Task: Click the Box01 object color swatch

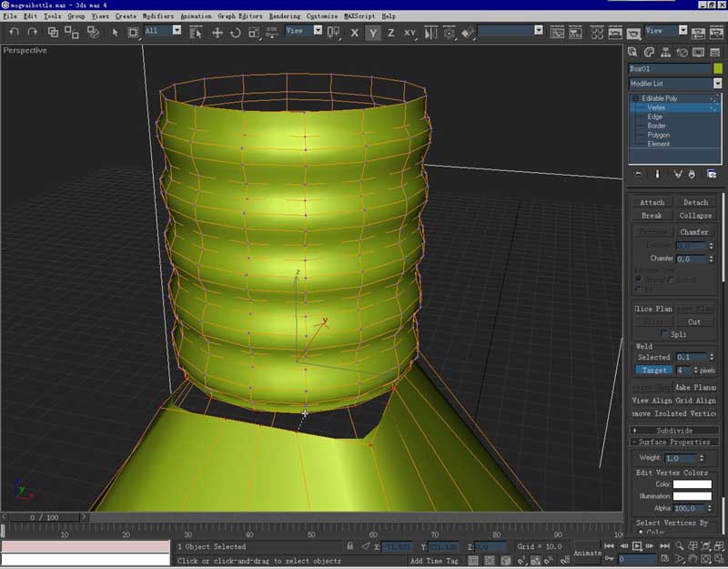Action: [x=718, y=68]
